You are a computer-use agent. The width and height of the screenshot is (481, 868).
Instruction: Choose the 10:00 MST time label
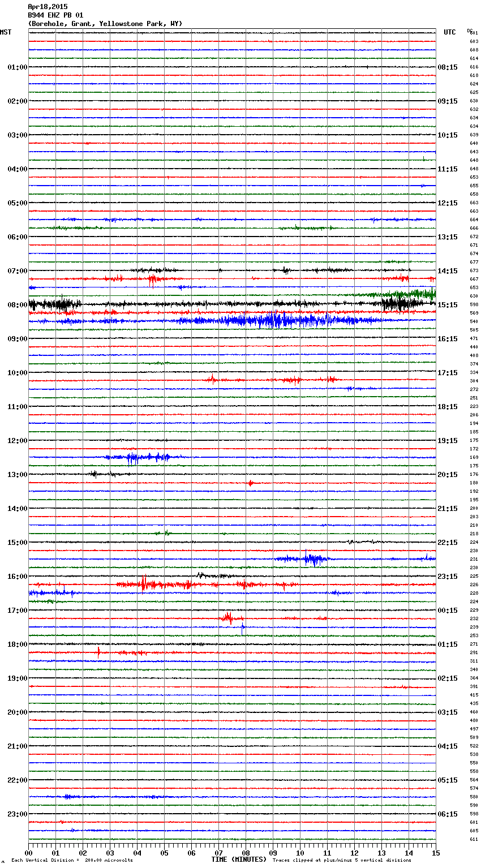point(18,373)
